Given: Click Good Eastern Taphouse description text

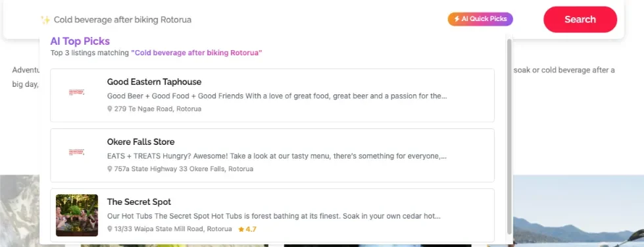Looking at the screenshot, I should (277, 96).
